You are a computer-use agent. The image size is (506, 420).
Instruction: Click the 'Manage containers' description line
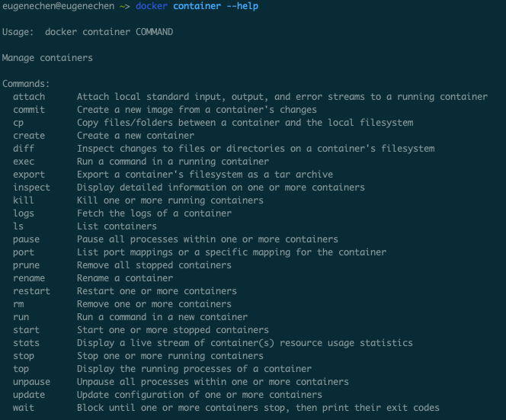47,58
